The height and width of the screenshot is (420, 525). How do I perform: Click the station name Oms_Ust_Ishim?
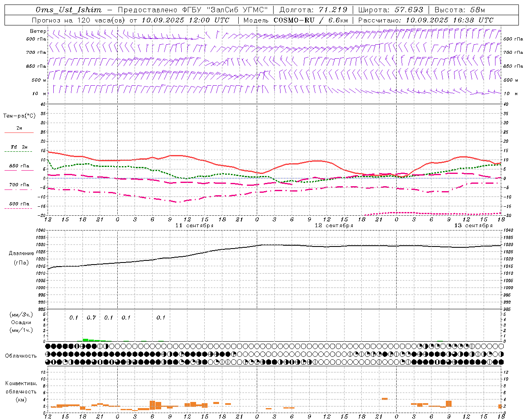pos(68,10)
